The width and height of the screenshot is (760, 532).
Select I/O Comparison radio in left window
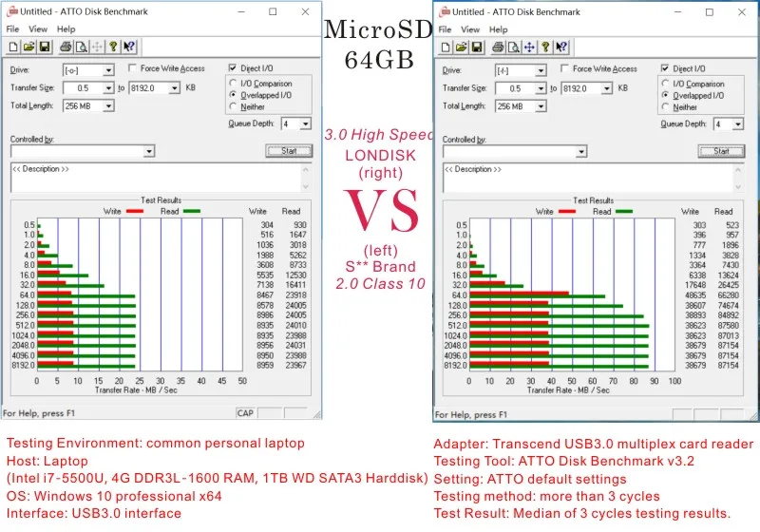233,83
